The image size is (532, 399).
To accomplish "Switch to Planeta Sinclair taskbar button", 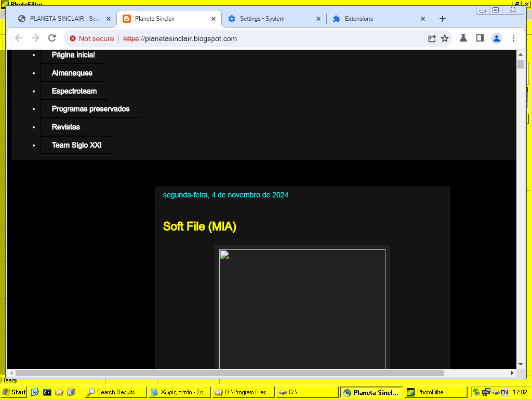I will tap(371, 392).
